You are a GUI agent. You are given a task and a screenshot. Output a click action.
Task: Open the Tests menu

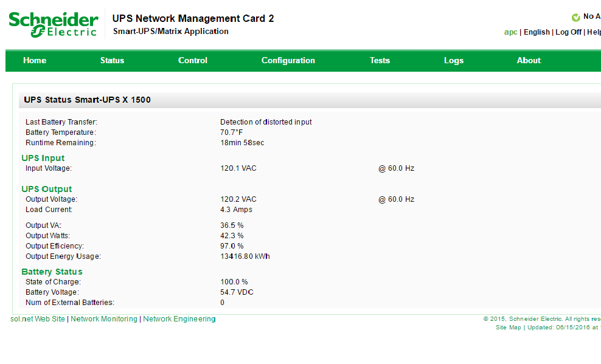pyautogui.click(x=380, y=61)
